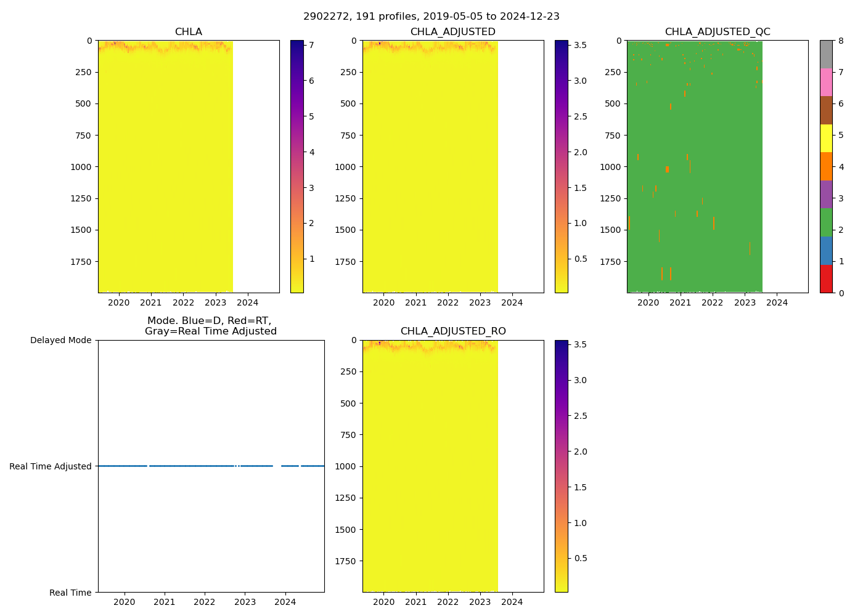This screenshot has width=863, height=616.
Task: Click the Mode plot title text
Action: pyautogui.click(x=210, y=326)
